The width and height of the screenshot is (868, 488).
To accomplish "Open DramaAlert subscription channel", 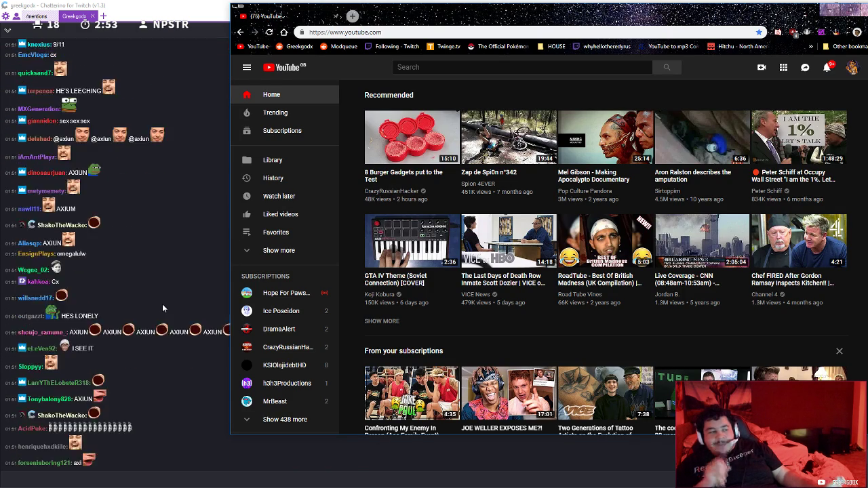I will click(x=285, y=329).
